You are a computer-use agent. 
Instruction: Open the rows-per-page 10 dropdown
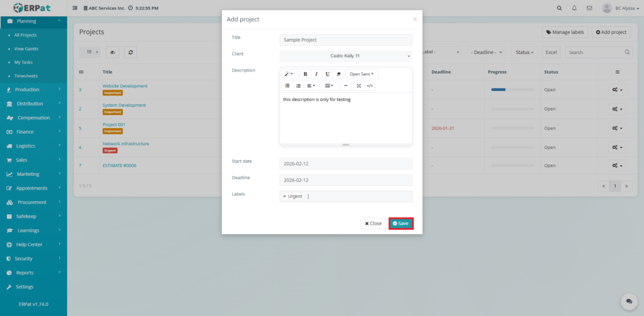[x=90, y=52]
